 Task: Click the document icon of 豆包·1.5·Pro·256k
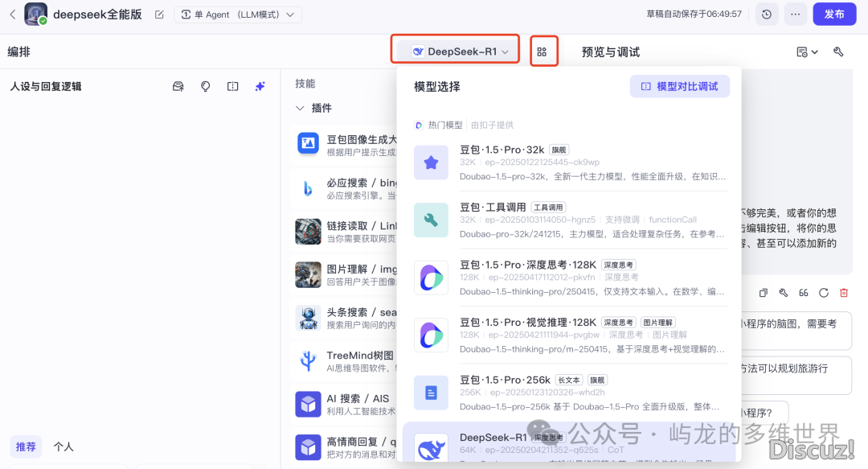click(x=432, y=393)
